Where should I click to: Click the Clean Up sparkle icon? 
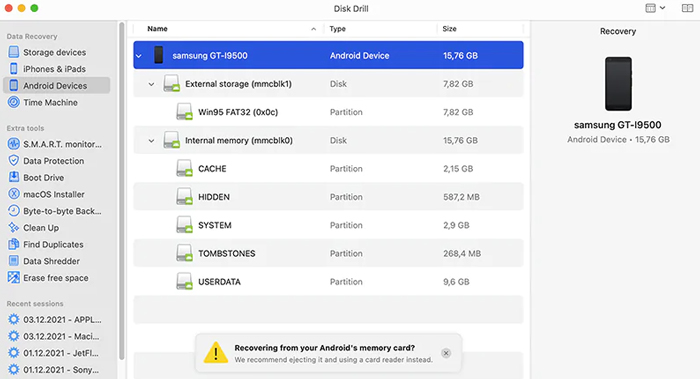pyautogui.click(x=14, y=228)
